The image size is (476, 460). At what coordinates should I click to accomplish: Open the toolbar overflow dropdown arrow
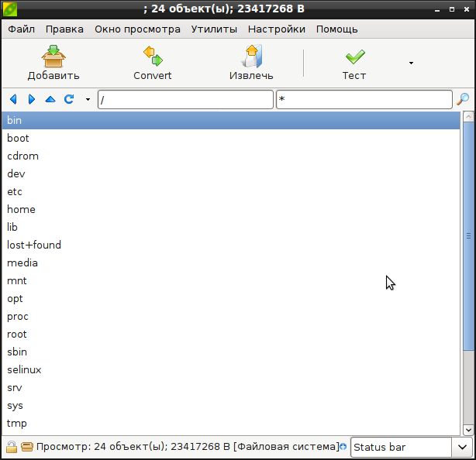[411, 63]
